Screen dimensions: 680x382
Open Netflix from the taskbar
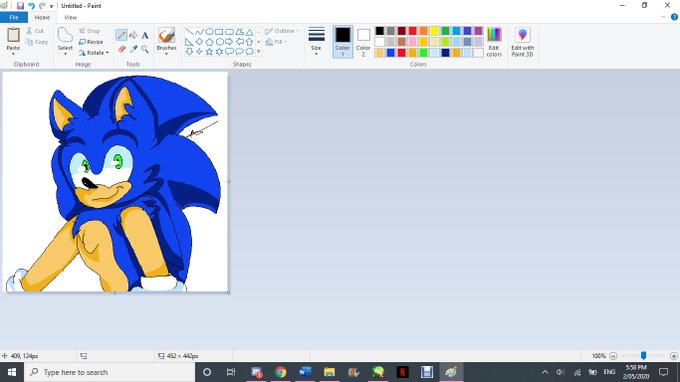[x=402, y=372]
